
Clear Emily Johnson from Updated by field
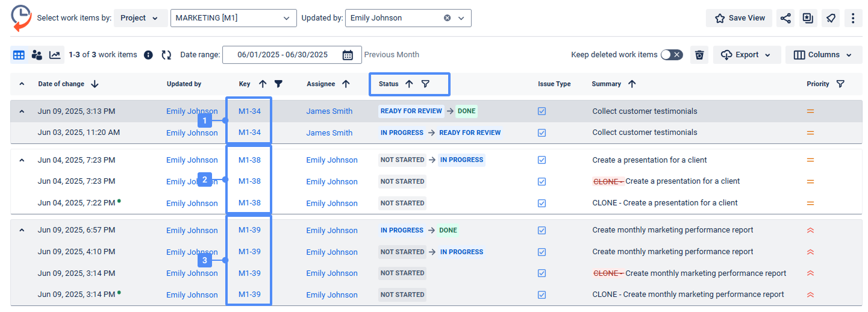pos(447,18)
